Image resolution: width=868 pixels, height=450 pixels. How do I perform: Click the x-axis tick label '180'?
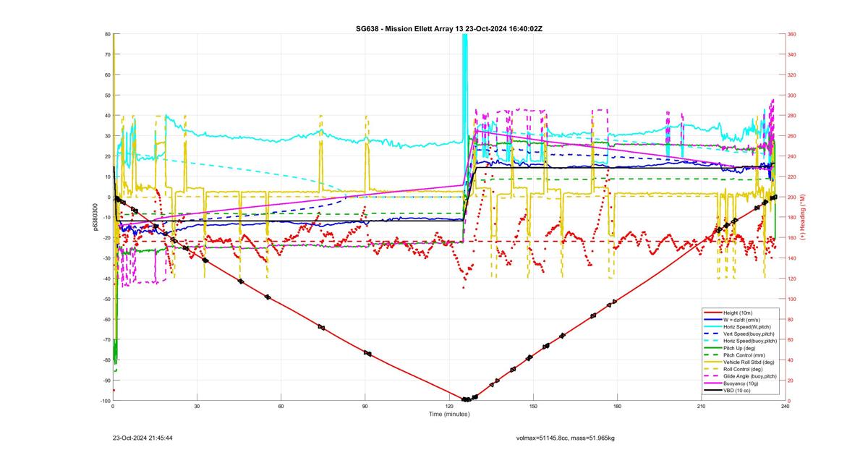coord(617,407)
